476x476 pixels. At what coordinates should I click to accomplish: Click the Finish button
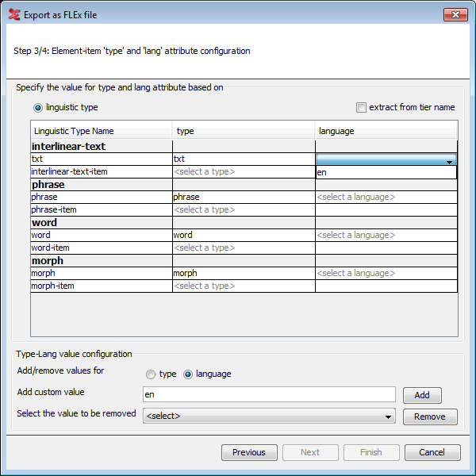[371, 453]
